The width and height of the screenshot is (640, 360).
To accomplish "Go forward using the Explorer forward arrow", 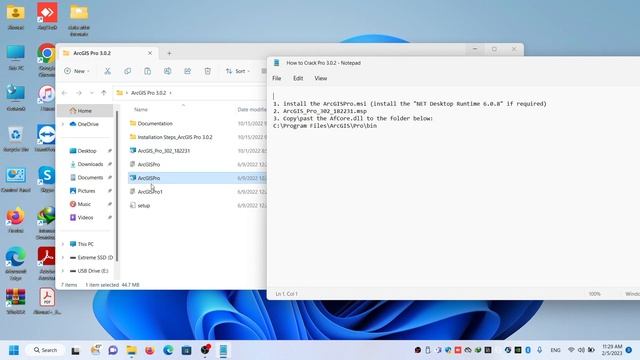I will click(79, 93).
